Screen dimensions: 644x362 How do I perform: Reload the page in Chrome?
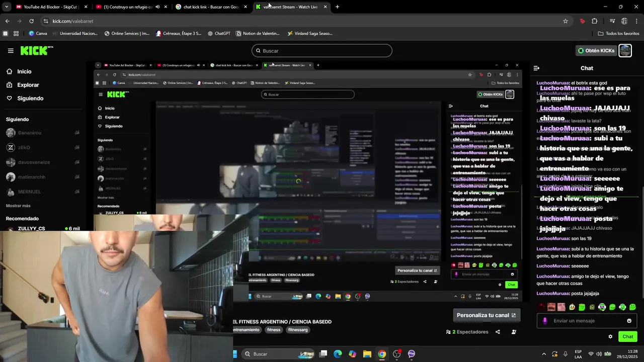point(31,21)
